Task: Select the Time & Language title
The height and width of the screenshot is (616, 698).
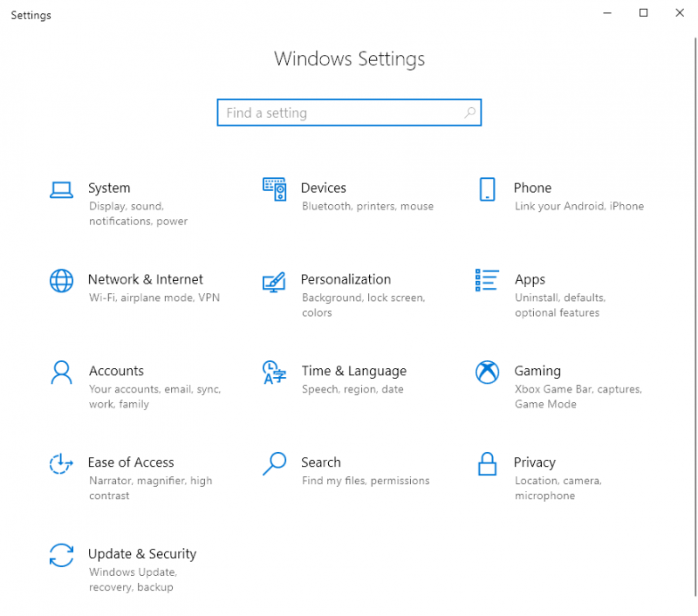Action: click(354, 371)
